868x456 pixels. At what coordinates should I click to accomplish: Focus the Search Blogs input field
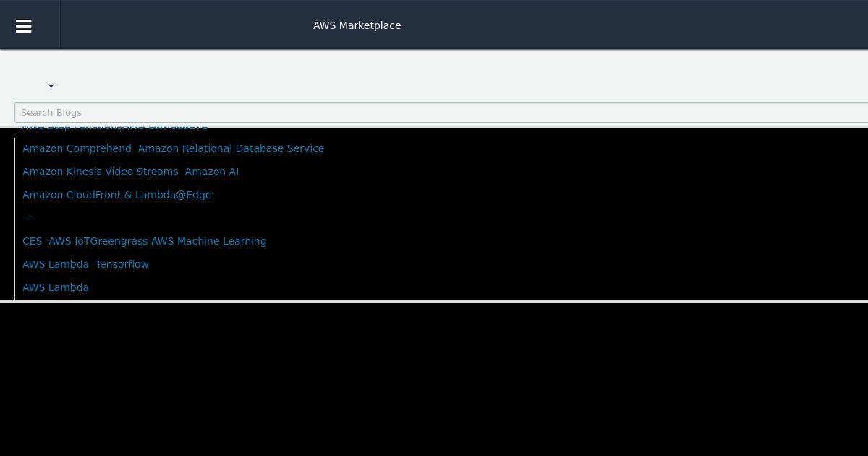coord(441,112)
